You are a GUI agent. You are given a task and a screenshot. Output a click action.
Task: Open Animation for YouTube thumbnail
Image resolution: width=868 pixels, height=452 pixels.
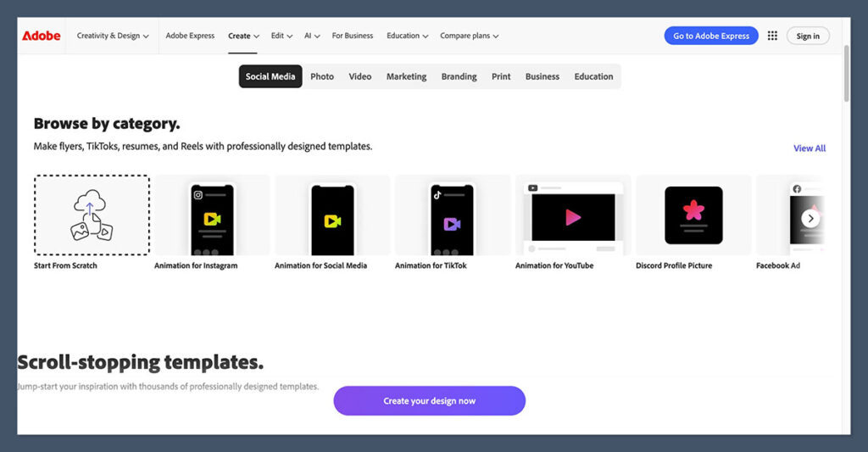click(573, 215)
